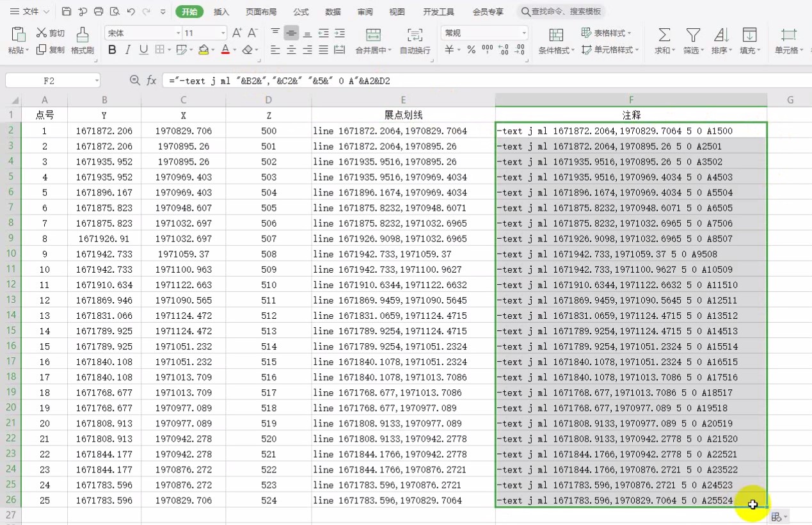This screenshot has width=812, height=525.
Task: Click the zoom magnifier beside fx
Action: click(134, 80)
